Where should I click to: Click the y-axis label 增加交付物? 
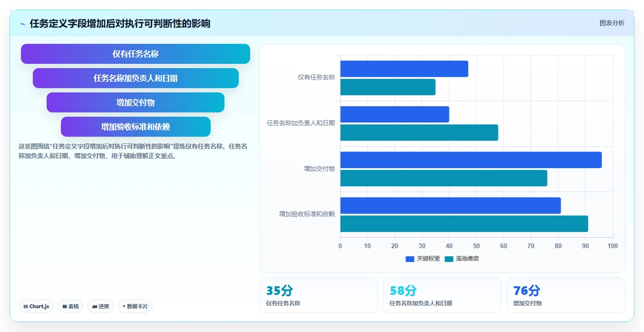(320, 169)
